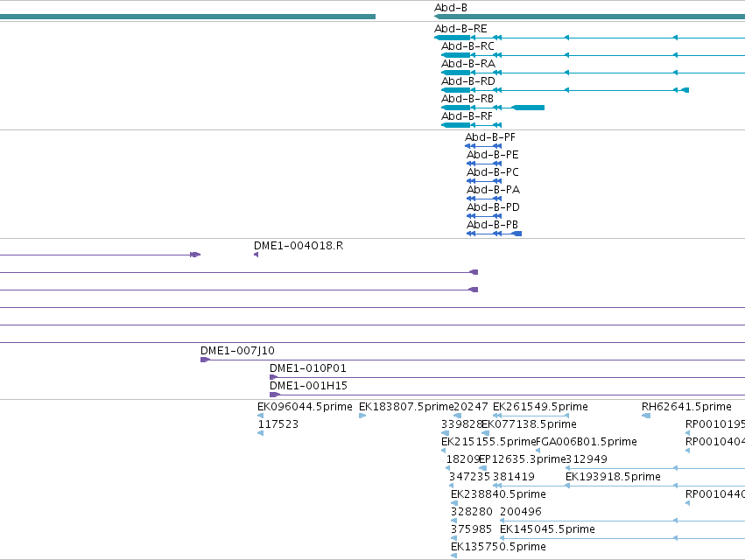Click the EK077138.5prime EST label
Screen dimensions: 745x560
click(x=530, y=424)
